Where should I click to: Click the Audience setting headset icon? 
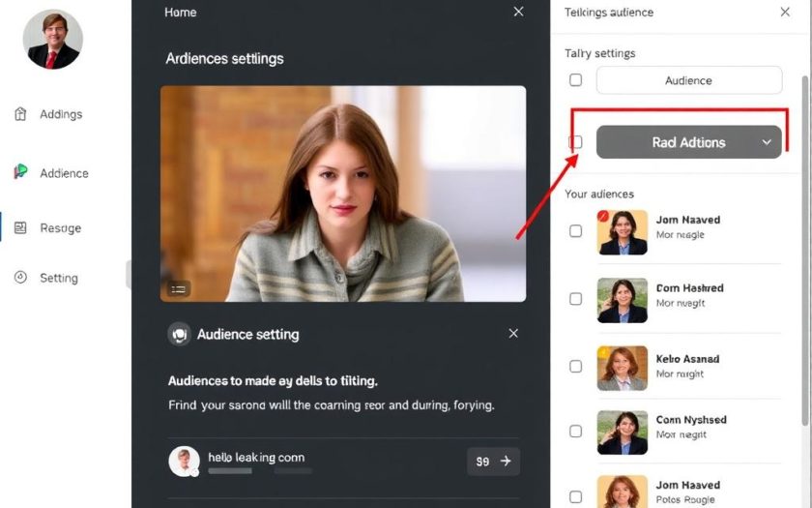179,335
